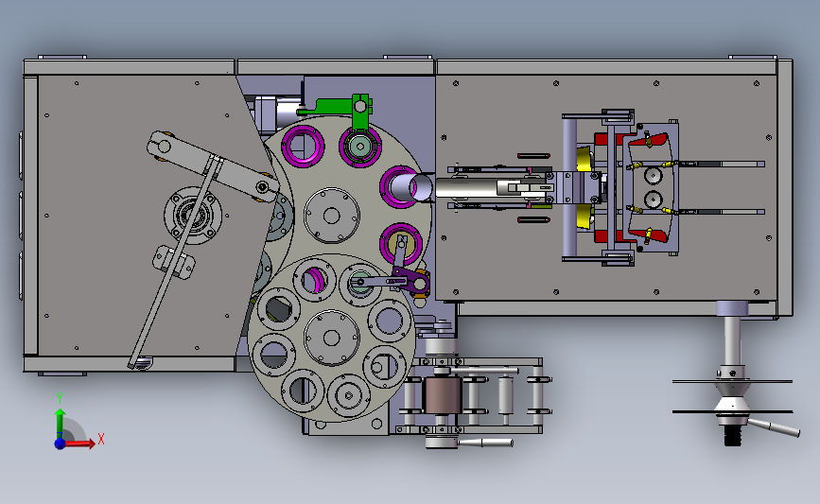The image size is (820, 504).
Task: Pick the round bearing flange in the left panel
Action: pyautogui.click(x=193, y=215)
